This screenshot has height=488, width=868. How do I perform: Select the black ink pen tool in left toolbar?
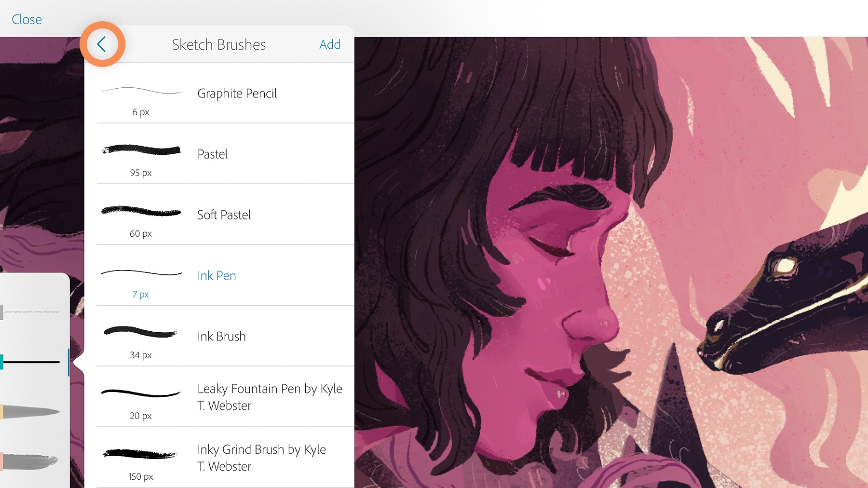point(32,362)
